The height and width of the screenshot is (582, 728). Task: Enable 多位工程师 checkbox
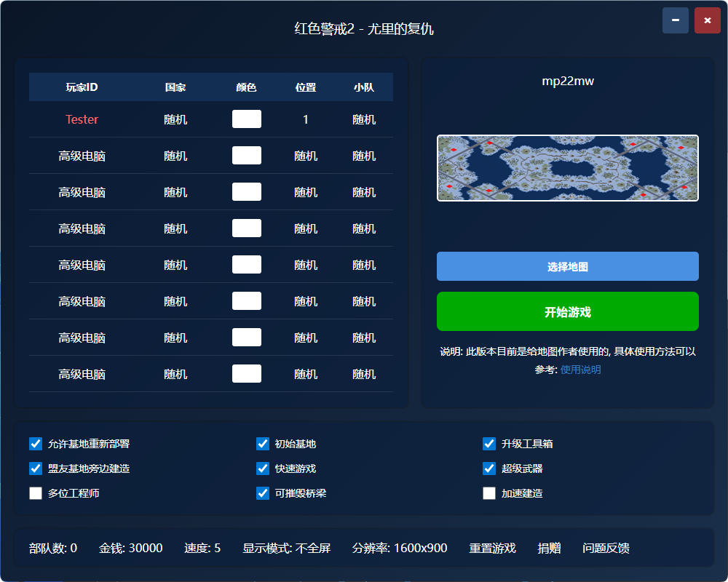point(36,493)
